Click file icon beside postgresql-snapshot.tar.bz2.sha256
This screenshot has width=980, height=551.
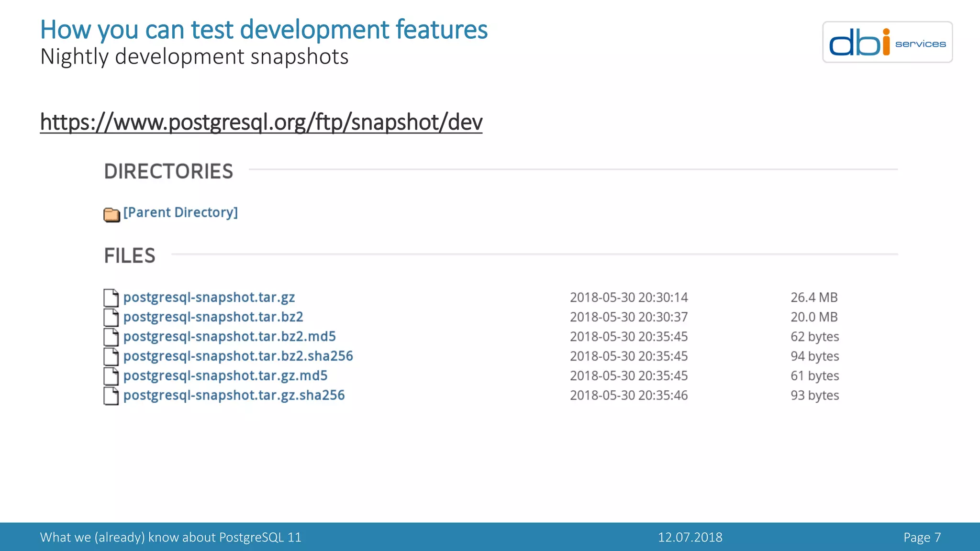(111, 356)
